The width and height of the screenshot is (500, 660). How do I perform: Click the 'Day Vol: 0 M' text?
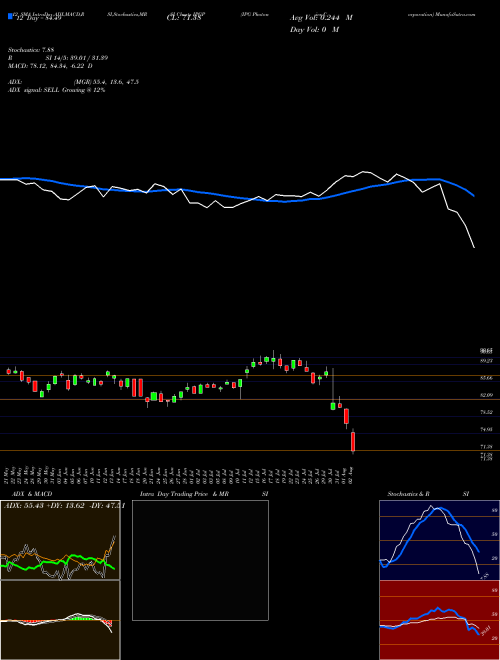(x=314, y=30)
